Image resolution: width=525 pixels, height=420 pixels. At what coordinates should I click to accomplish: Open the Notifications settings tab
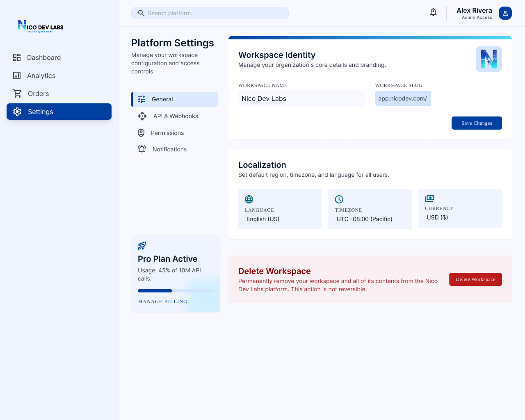pos(175,149)
